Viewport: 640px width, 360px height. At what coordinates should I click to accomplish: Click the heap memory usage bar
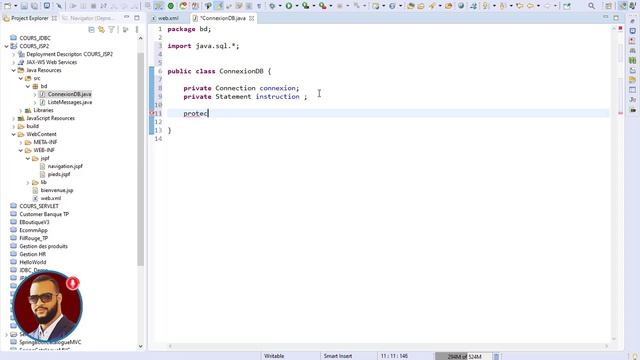point(464,356)
